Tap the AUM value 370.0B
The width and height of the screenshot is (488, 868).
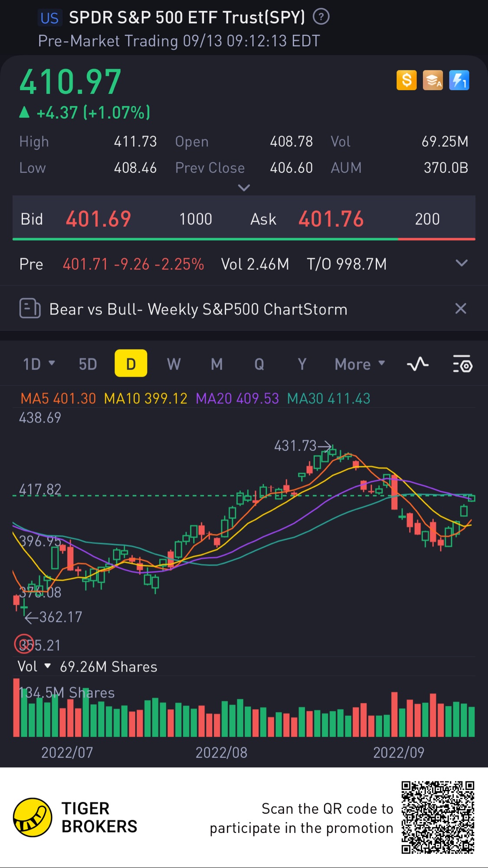click(446, 168)
